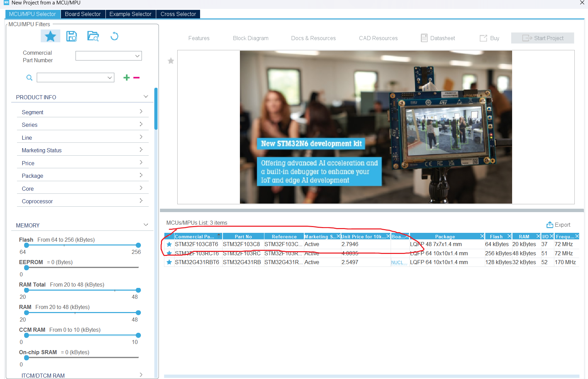Screen dimensions: 588x379
Task: Expand the Core filter
Action: point(141,188)
